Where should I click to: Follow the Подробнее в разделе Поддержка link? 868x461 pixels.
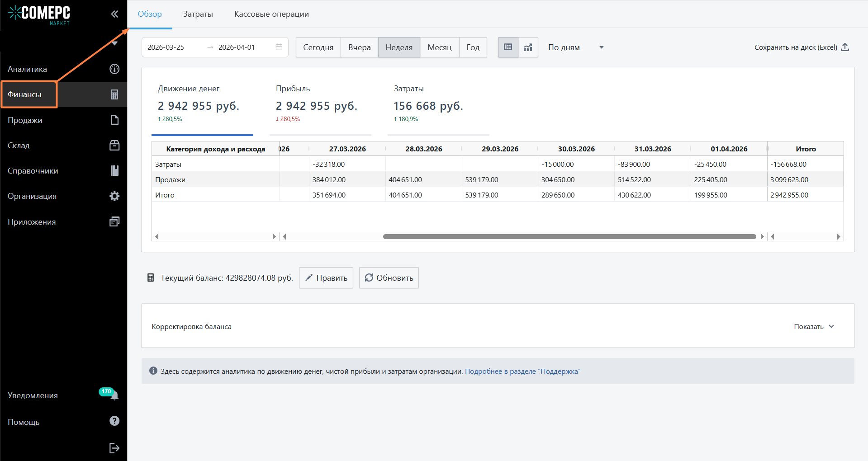click(x=522, y=371)
